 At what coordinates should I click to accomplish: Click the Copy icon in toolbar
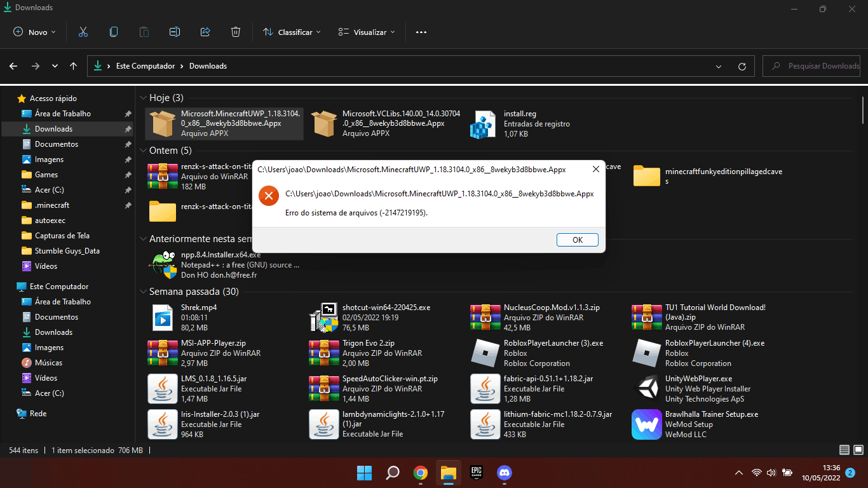tap(114, 32)
